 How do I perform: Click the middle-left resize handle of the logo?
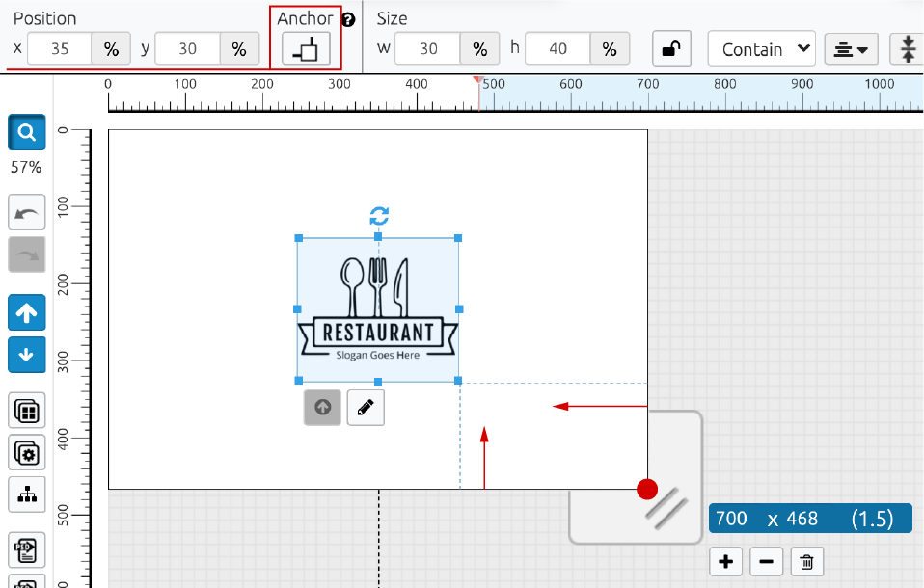298,309
